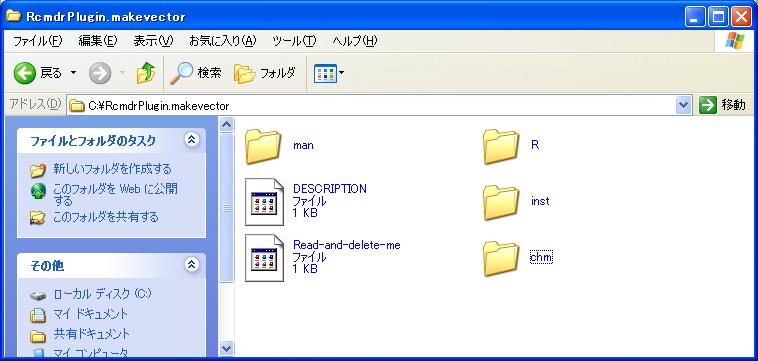
Task: Click the shared documents folder icon
Action: [38, 335]
